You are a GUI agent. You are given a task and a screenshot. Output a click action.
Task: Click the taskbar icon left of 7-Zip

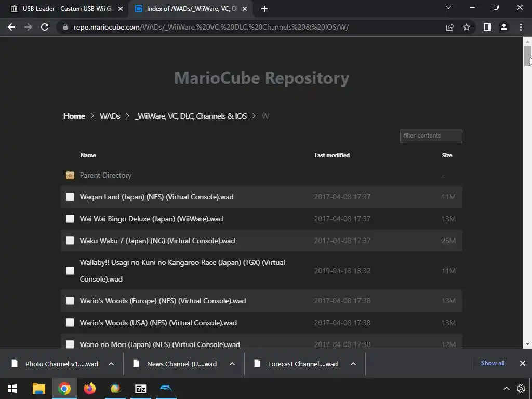pos(115,389)
